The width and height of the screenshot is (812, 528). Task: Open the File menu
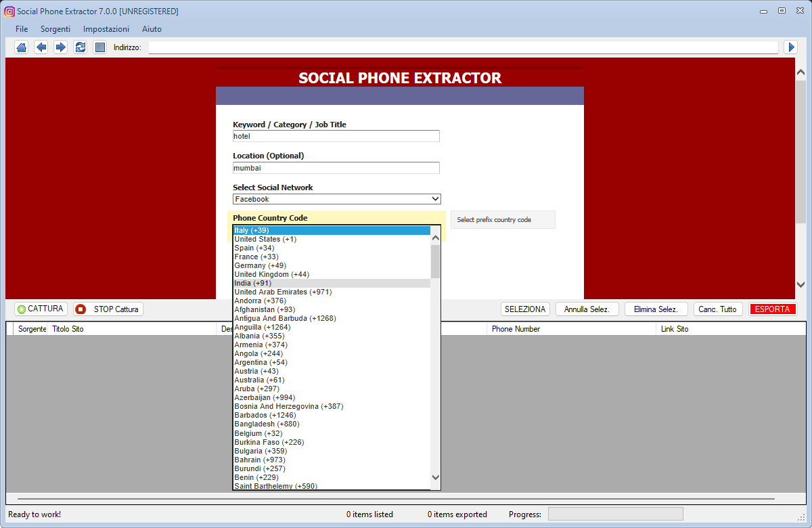pyautogui.click(x=22, y=29)
